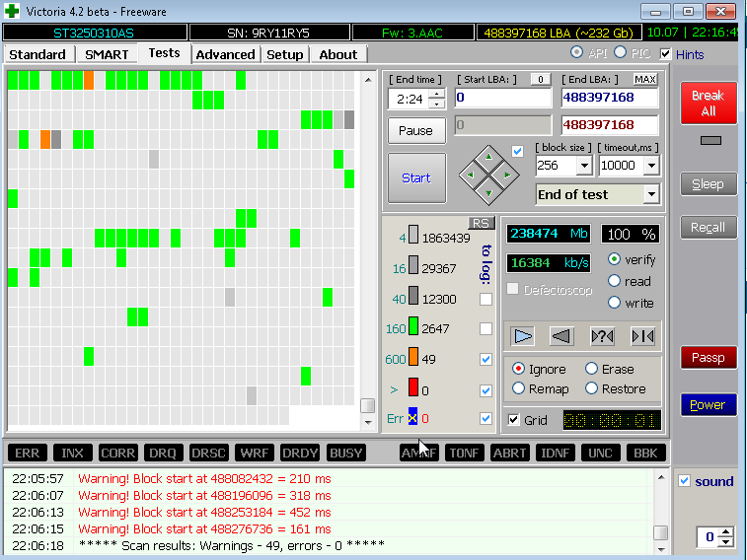Open the timeout ms dropdown

(651, 166)
